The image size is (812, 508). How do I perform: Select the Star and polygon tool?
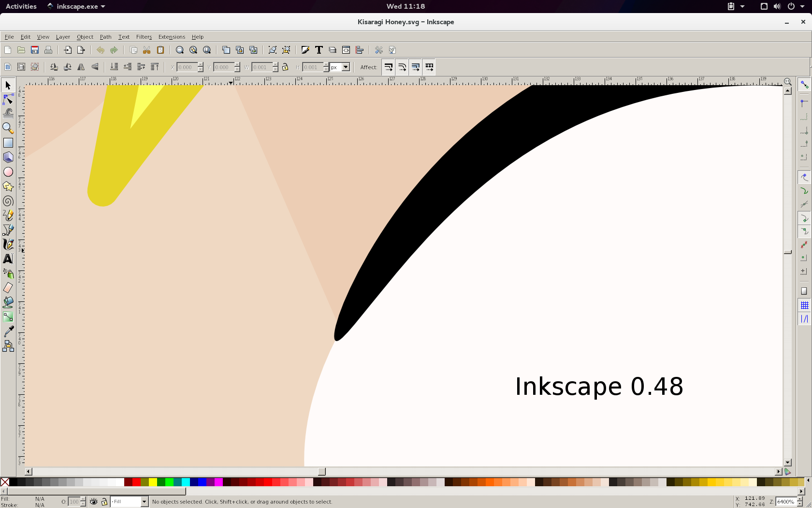[8, 187]
